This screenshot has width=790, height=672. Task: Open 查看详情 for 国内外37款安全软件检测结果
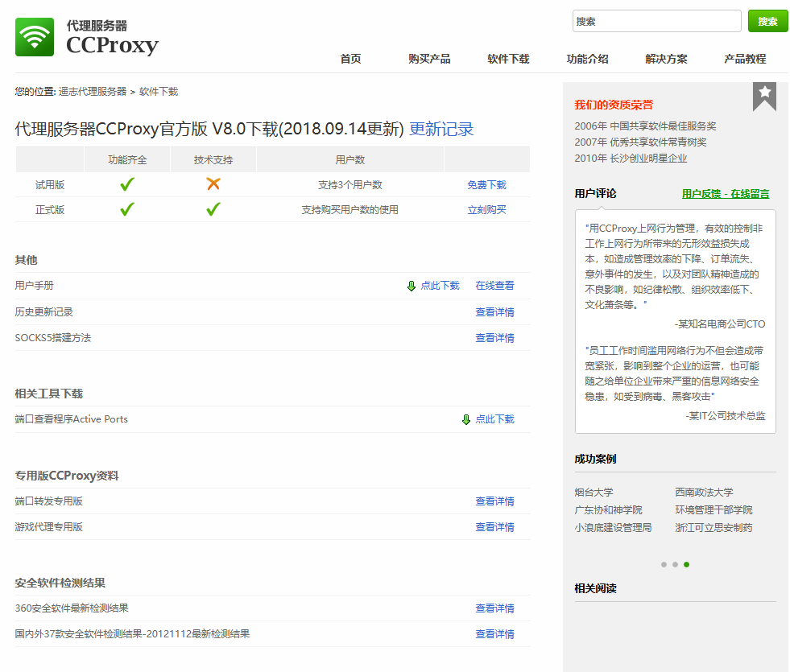tap(494, 634)
